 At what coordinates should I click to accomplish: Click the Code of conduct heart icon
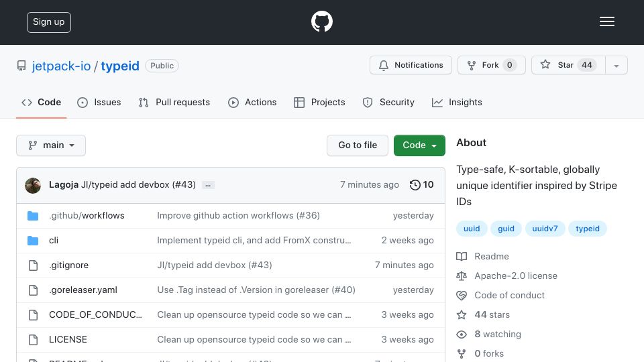(462, 296)
